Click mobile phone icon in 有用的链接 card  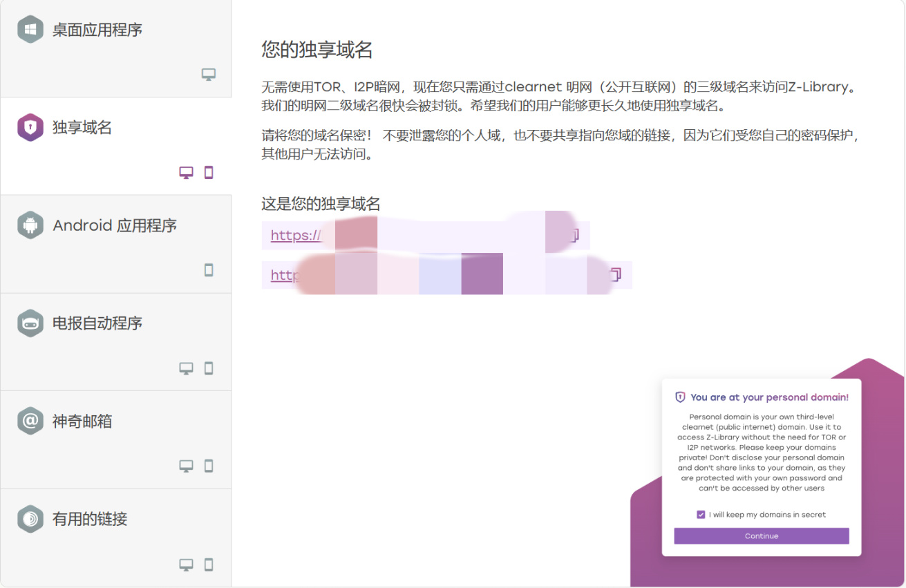[x=209, y=565]
